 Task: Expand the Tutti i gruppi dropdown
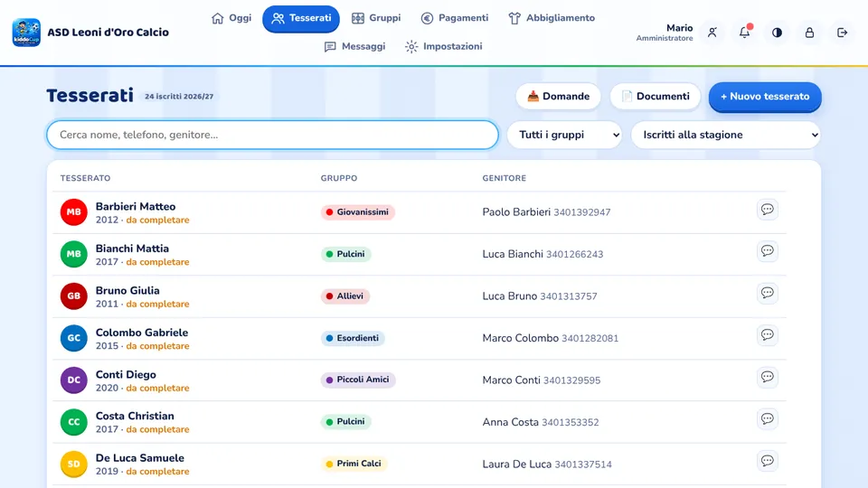[x=564, y=135]
